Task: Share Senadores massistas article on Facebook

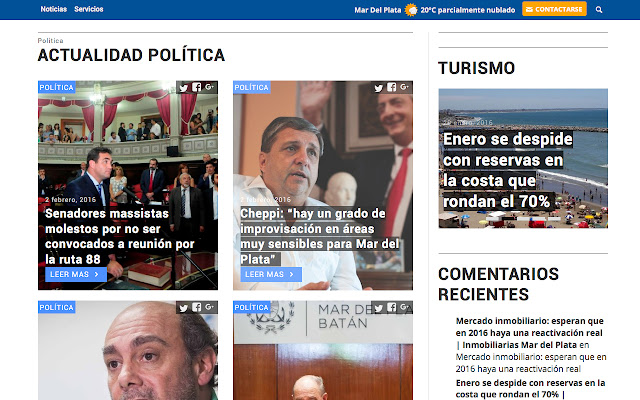Action: coord(197,87)
